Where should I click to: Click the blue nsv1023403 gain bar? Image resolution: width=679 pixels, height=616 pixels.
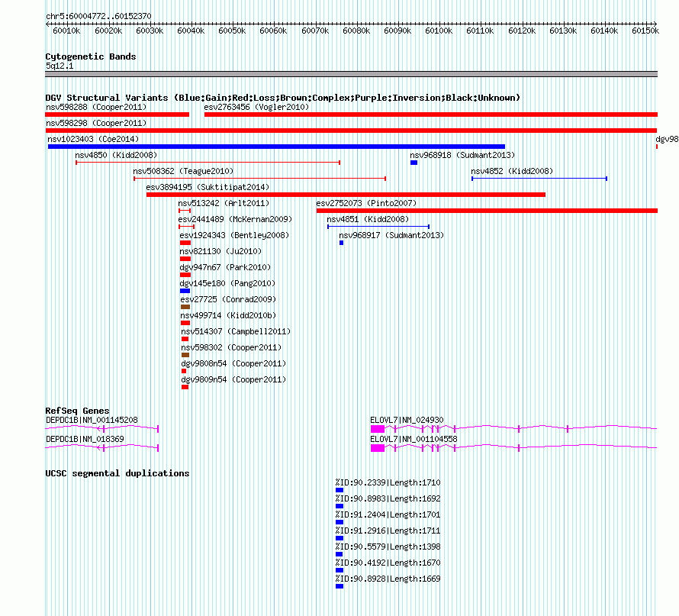[276, 147]
